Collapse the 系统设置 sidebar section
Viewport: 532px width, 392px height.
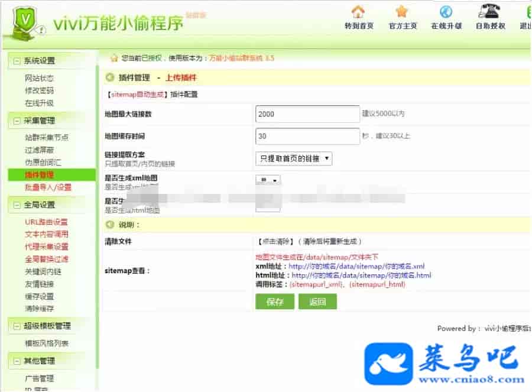[17, 61]
